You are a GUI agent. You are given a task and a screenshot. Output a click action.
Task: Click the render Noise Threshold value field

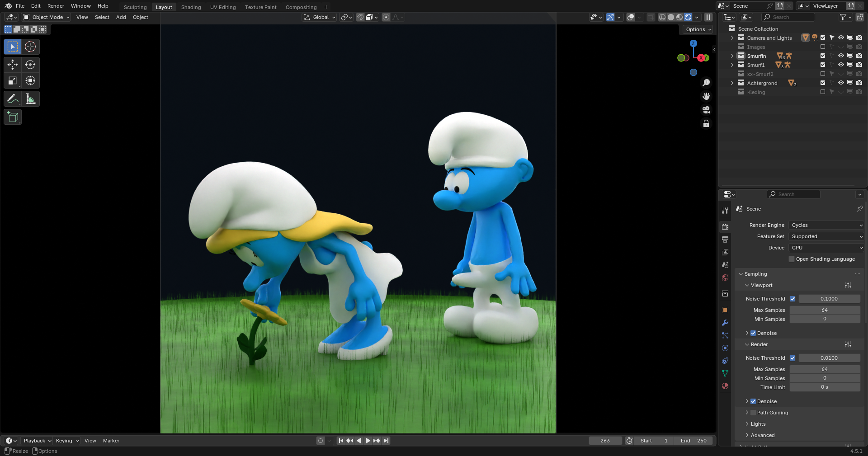[x=829, y=358]
